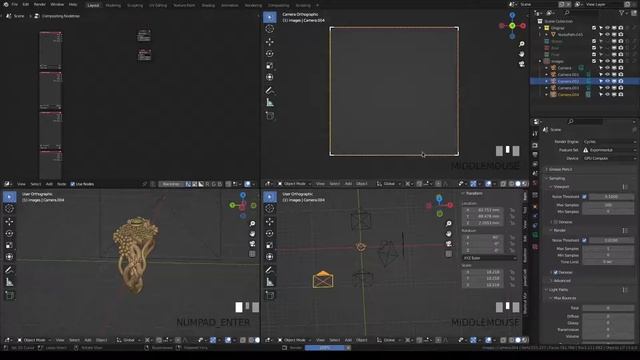
Task: Click the navigation gizmo in camera viewport
Action: 512,25
